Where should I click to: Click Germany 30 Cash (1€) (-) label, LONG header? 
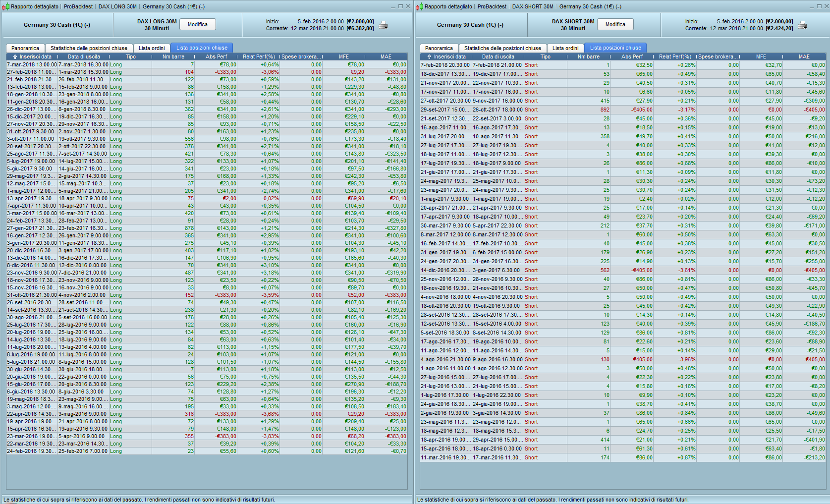[x=57, y=25]
